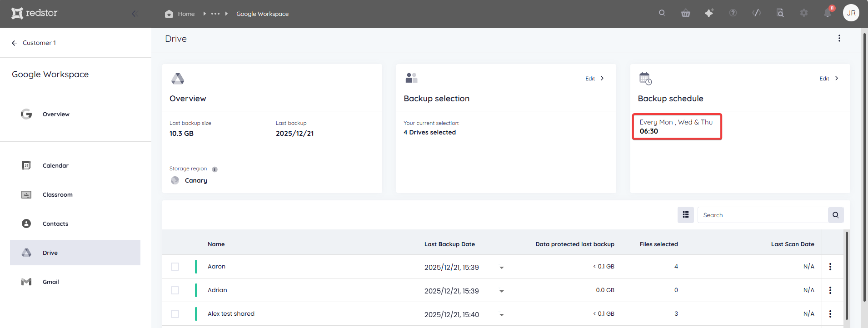Click the Home breadcrumb link
The width and height of the screenshot is (868, 328).
[x=186, y=14]
